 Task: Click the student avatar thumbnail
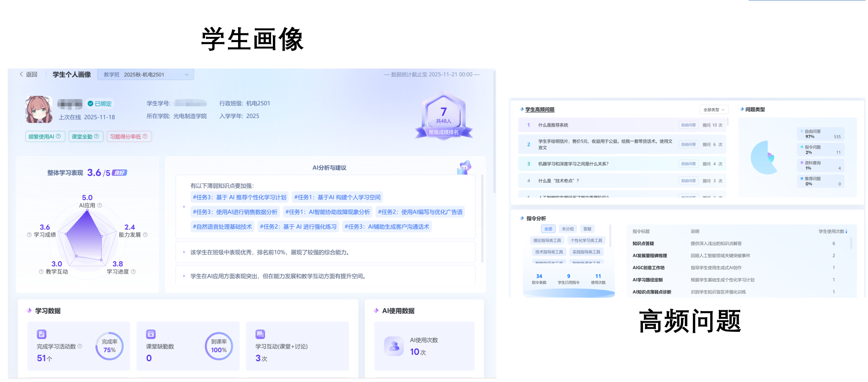pyautogui.click(x=38, y=109)
